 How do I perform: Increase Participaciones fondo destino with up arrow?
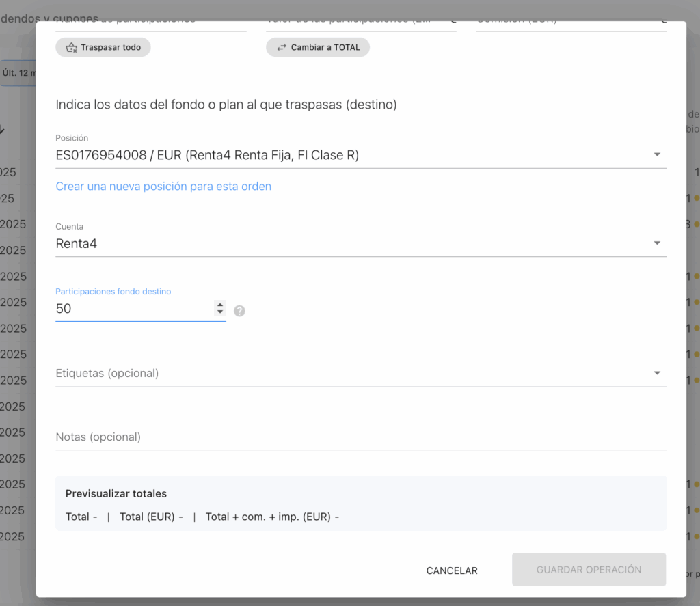219,305
